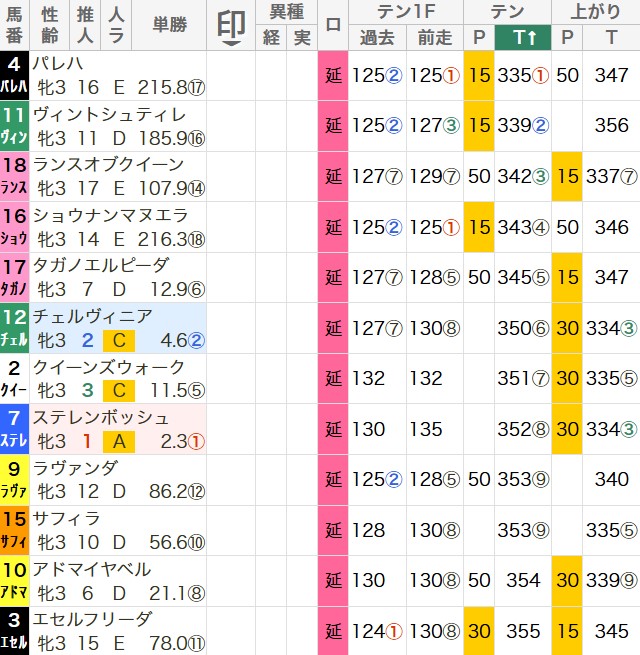The width and height of the screenshot is (640, 655).
Task: Click 上がり T value 337⑦ for ランスオブクイーン
Action: point(612,177)
